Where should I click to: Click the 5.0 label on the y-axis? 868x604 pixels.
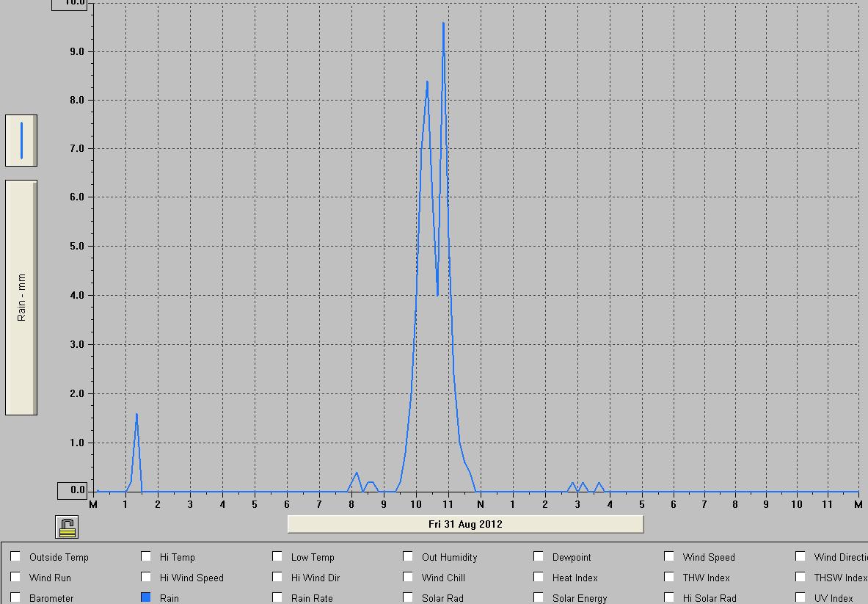(78, 247)
